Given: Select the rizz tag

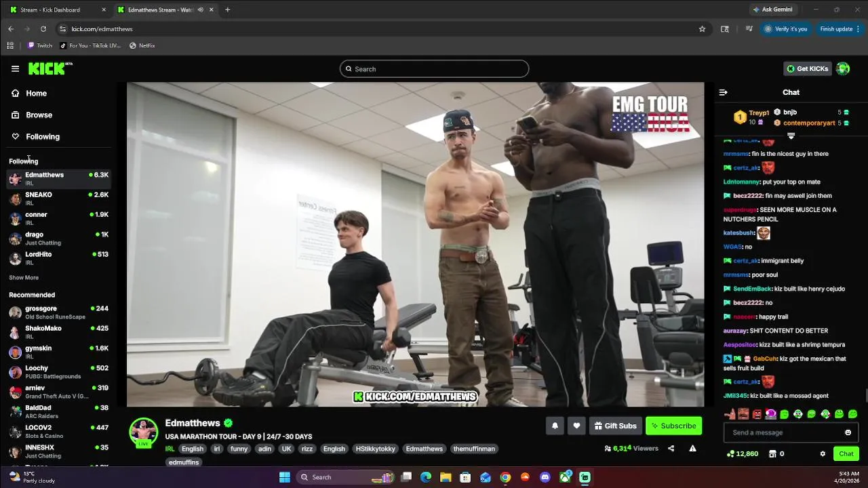Looking at the screenshot, I should pyautogui.click(x=307, y=449).
